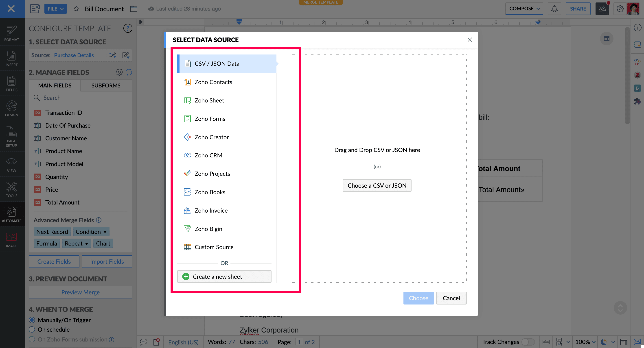
Task: Click the Create Fields button
Action: (x=54, y=261)
